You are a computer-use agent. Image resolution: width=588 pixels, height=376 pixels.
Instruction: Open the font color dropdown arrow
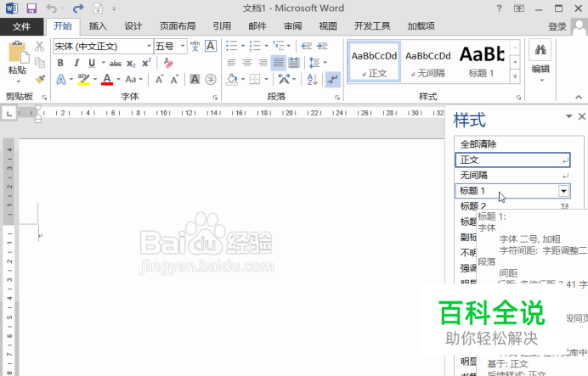point(118,80)
